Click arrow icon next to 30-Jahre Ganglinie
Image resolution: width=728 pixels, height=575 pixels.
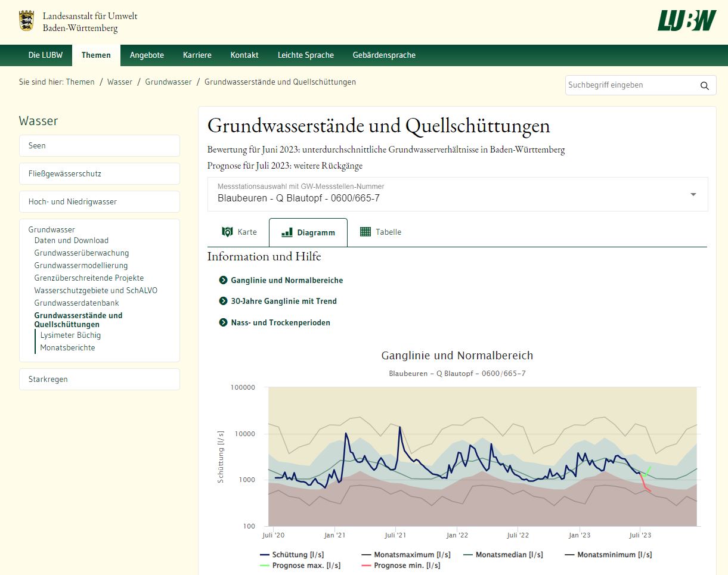pos(224,302)
